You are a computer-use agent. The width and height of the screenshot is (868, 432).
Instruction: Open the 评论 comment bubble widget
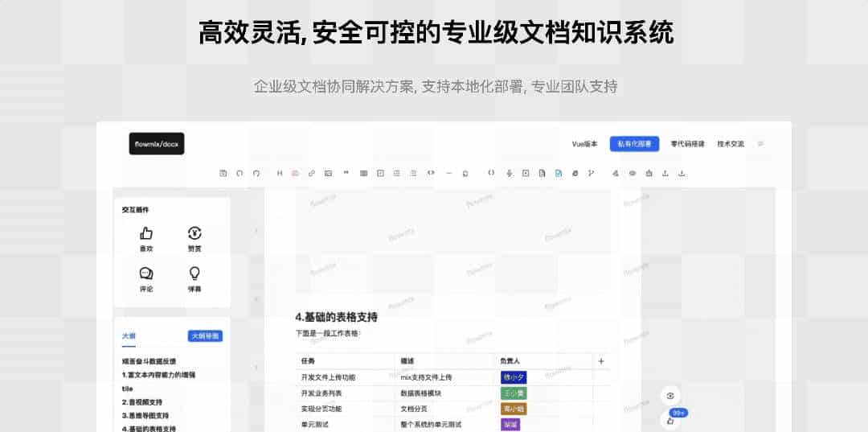coord(146,280)
